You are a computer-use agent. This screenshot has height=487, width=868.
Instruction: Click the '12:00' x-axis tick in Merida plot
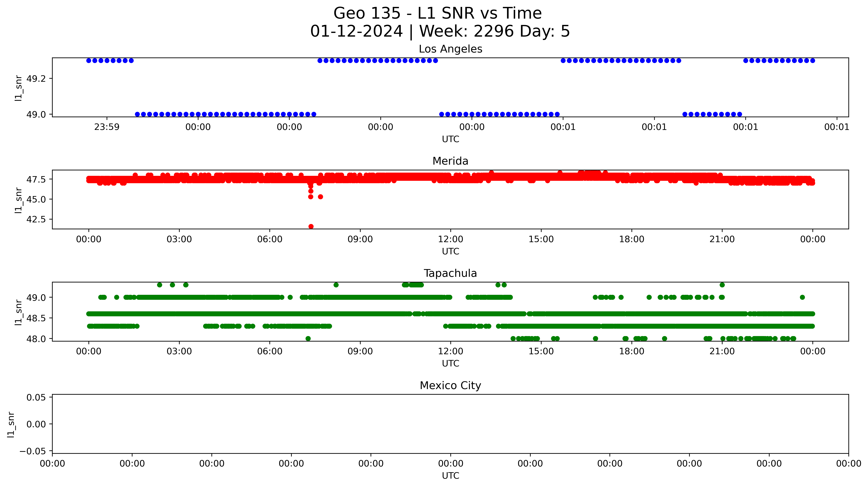pyautogui.click(x=451, y=239)
